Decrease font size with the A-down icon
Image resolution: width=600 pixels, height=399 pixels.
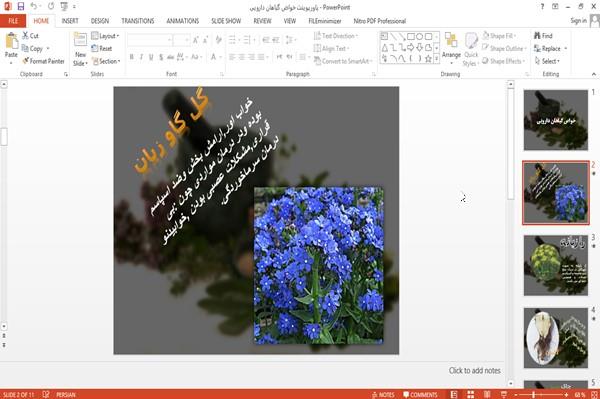tap(206, 40)
